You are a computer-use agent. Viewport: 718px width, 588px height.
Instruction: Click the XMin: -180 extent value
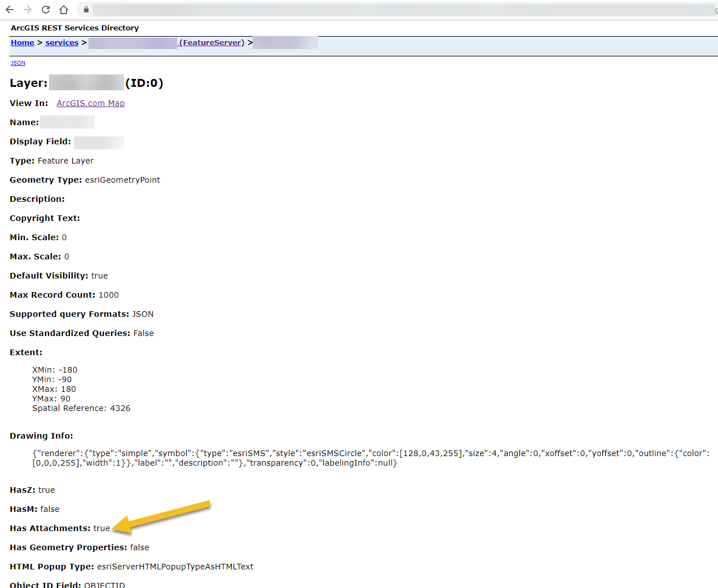tap(55, 370)
